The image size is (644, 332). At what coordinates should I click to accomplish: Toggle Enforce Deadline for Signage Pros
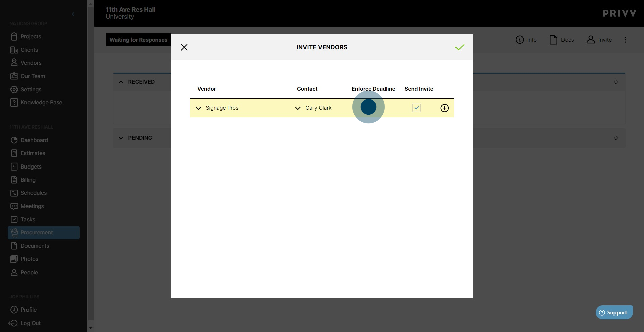[x=368, y=107]
